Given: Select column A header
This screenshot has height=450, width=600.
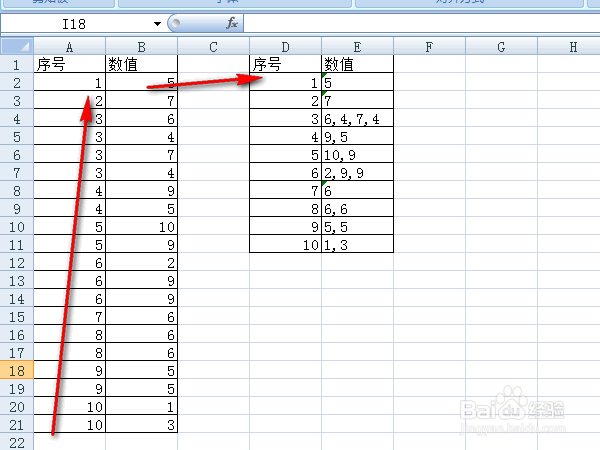Looking at the screenshot, I should [69, 47].
